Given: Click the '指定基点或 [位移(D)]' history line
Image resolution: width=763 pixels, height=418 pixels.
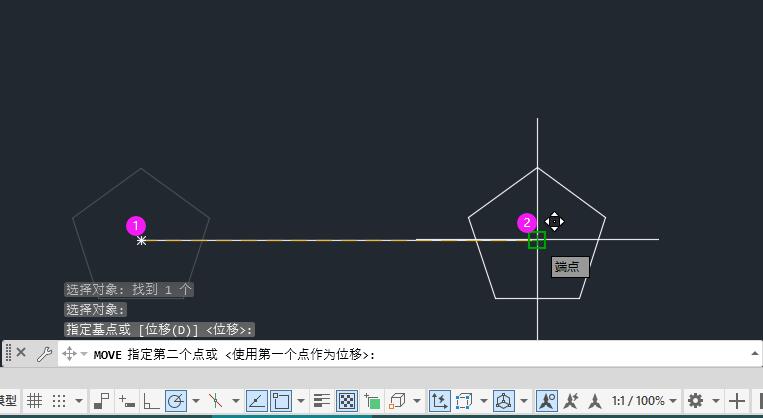Looking at the screenshot, I should click(x=159, y=329).
